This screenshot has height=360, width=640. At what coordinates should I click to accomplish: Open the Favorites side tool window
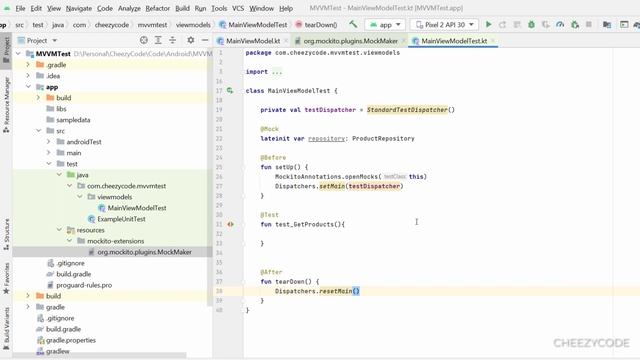[x=6, y=278]
